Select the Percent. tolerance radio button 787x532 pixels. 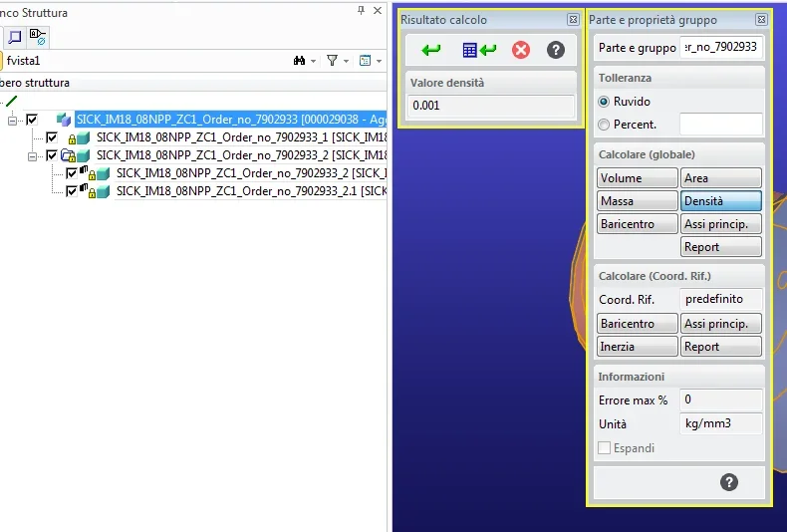(604, 125)
